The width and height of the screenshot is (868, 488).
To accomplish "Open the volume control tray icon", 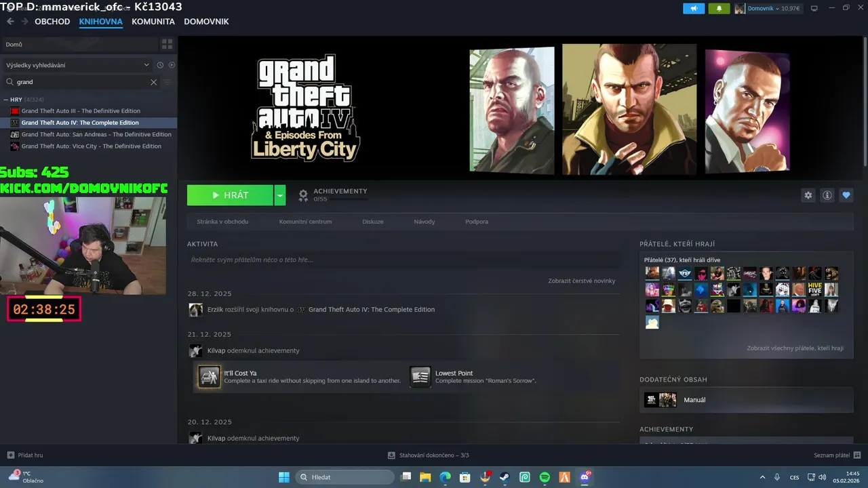I will point(823,477).
